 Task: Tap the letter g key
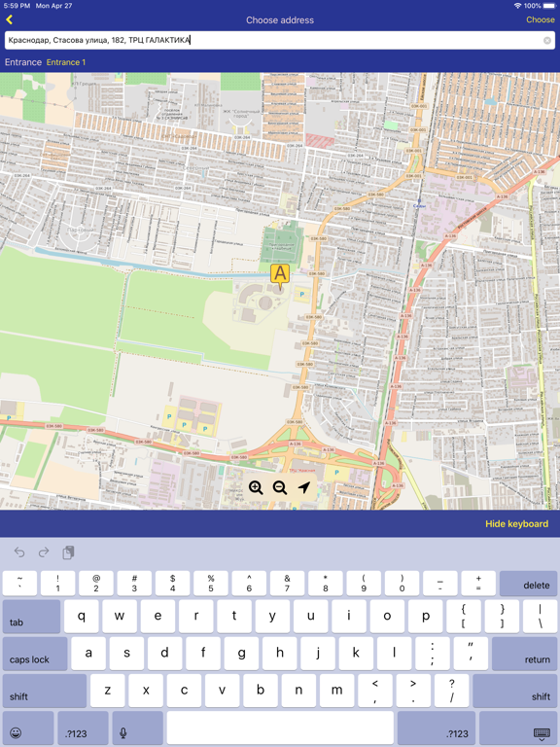241,654
